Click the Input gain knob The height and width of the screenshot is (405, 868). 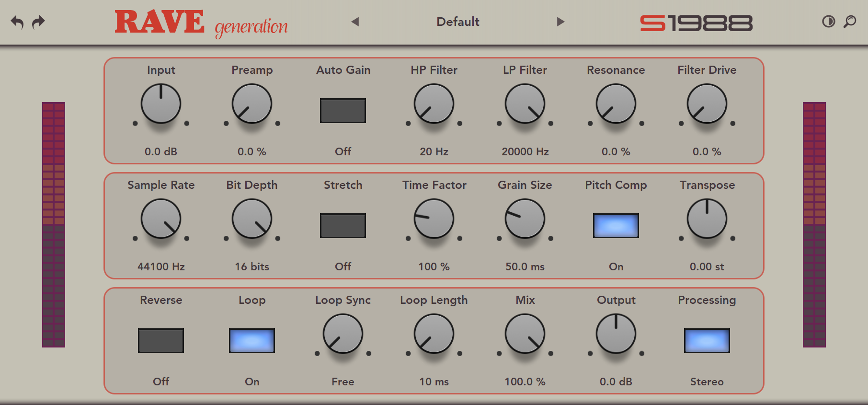[161, 104]
